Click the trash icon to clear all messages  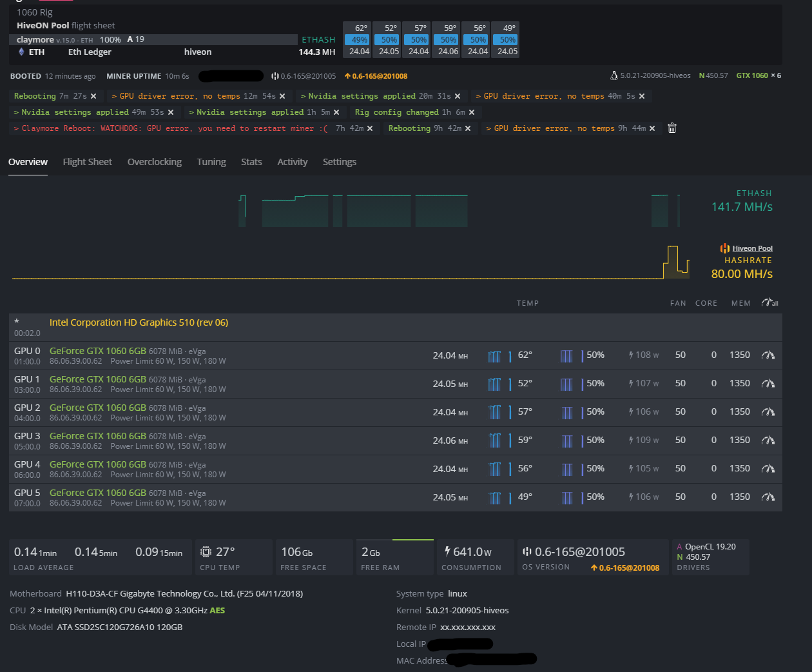(x=672, y=128)
